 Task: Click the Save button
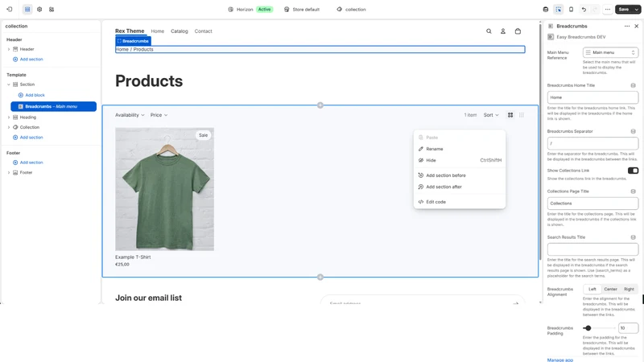pyautogui.click(x=623, y=9)
